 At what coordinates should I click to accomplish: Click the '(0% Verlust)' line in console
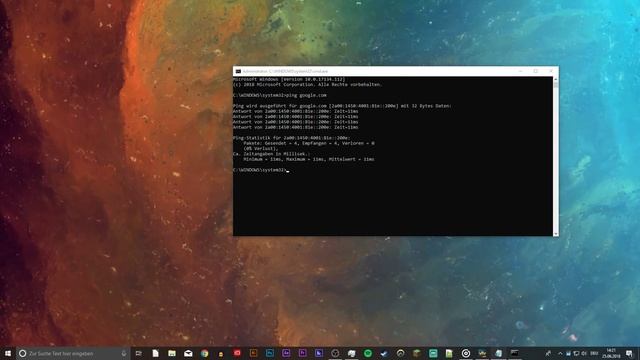[x=260, y=149]
